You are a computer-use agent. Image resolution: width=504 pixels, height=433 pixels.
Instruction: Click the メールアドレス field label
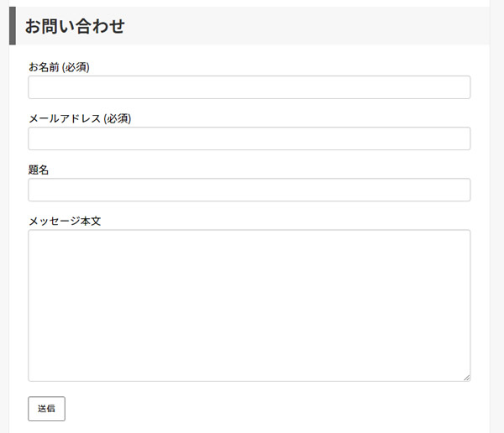[64, 118]
